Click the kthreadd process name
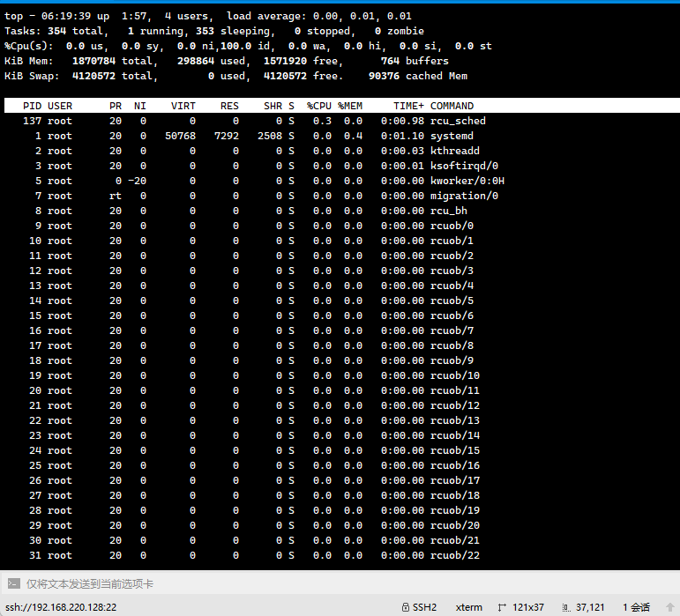The width and height of the screenshot is (680, 616). (455, 151)
